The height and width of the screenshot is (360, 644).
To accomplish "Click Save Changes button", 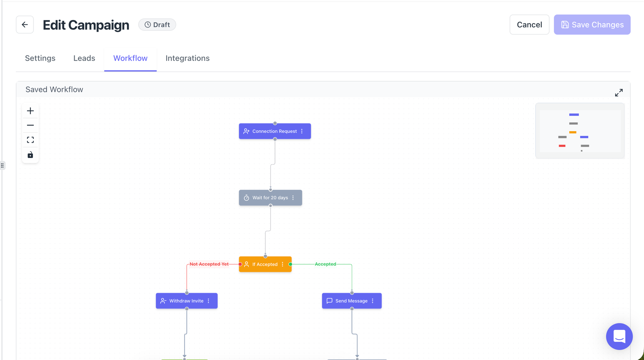I will tap(592, 24).
